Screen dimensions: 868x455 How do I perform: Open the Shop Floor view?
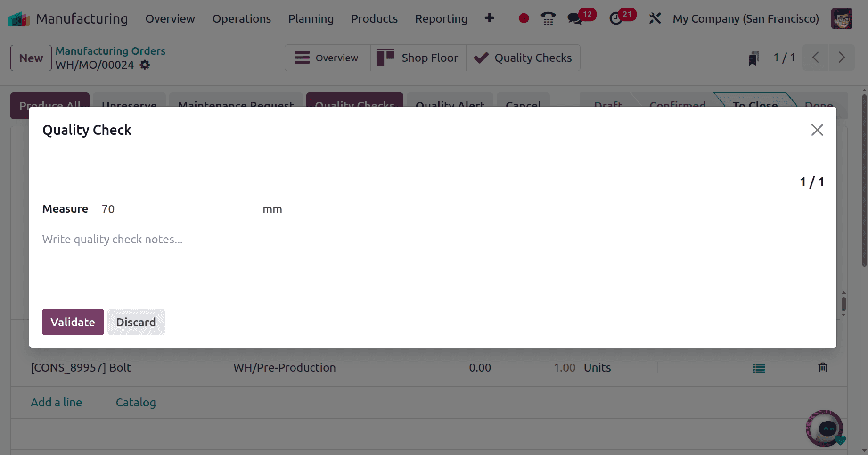(418, 58)
